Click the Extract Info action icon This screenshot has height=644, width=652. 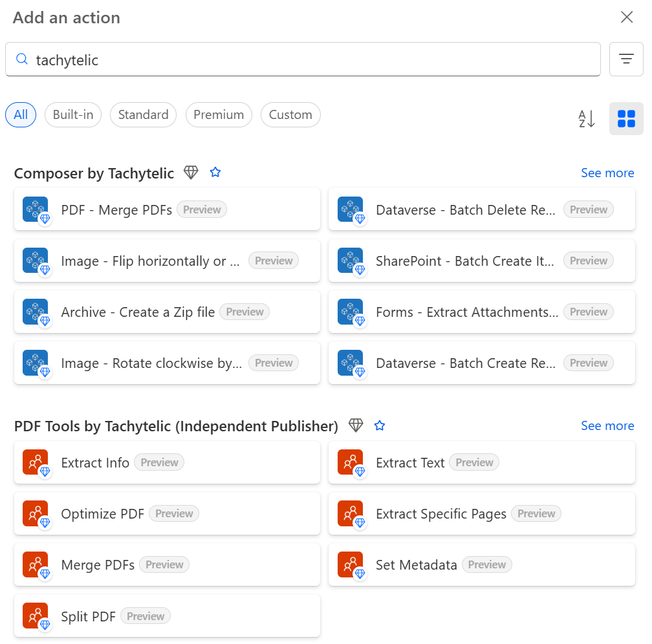coord(36,463)
